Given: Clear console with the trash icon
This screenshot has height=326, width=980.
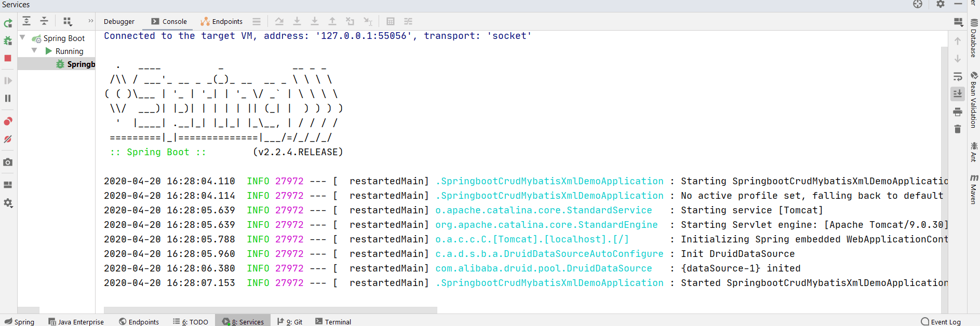Looking at the screenshot, I should click(x=958, y=129).
